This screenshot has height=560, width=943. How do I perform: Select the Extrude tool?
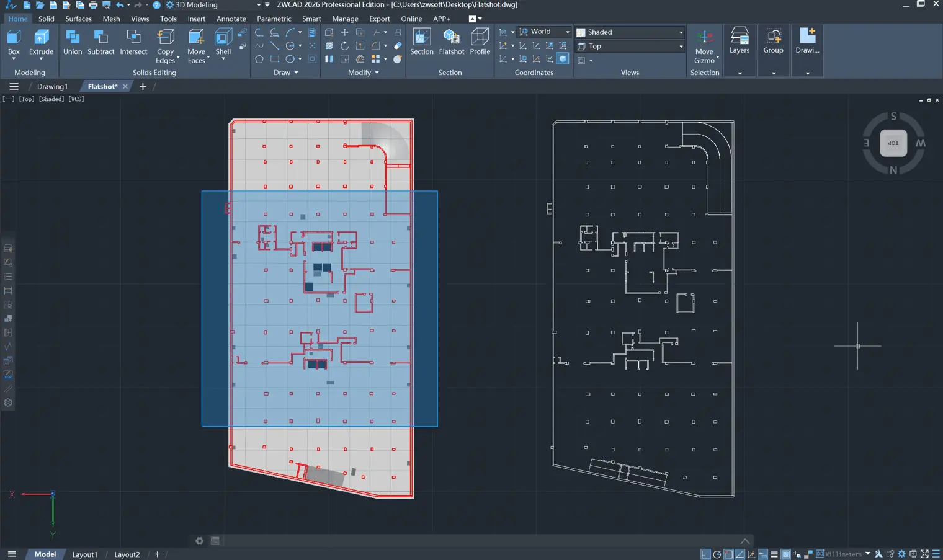[41, 43]
